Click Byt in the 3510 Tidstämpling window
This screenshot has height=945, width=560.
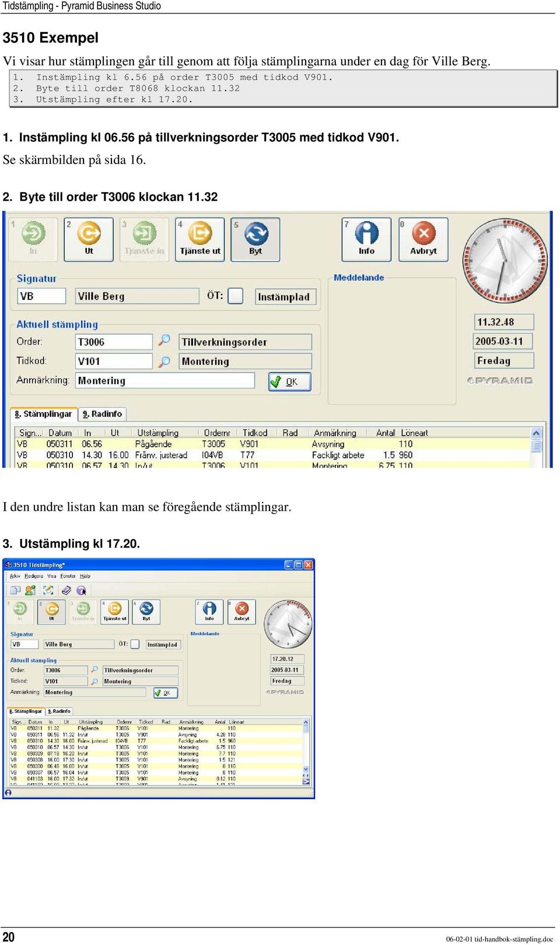(146, 612)
